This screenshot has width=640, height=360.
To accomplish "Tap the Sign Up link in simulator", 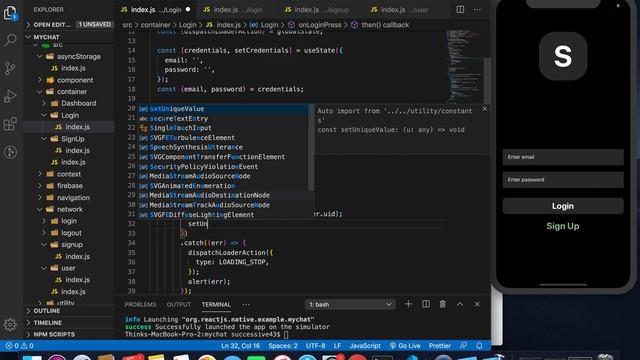I will pos(563,226).
